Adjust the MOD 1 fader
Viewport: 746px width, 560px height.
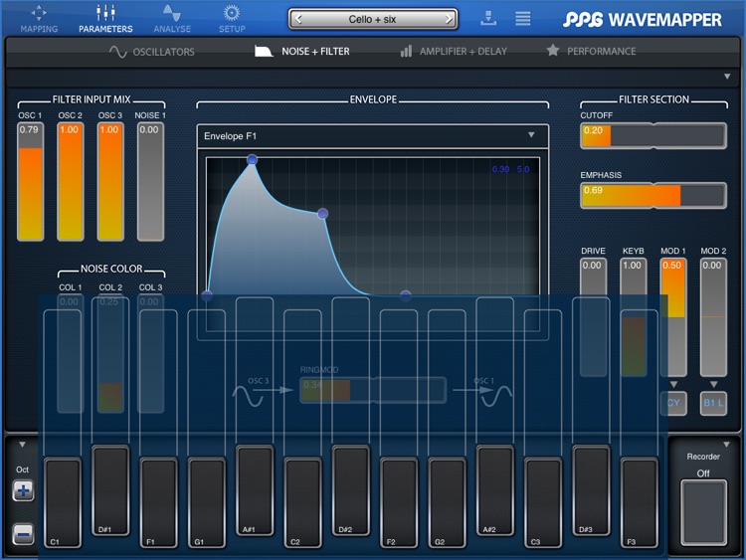[673, 317]
